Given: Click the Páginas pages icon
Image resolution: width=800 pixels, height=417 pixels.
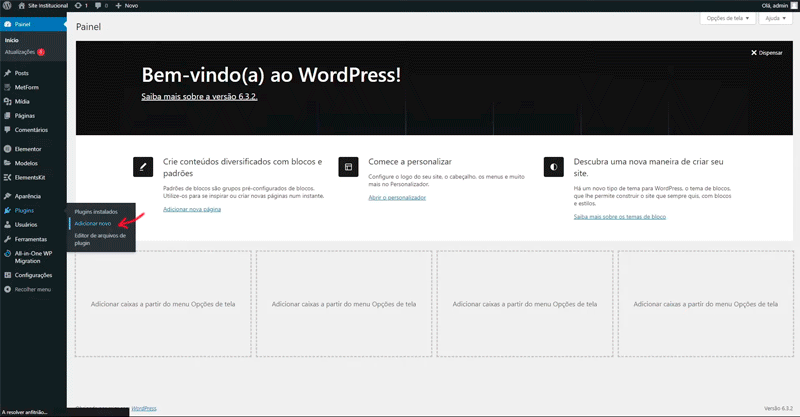Looking at the screenshot, I should point(8,116).
